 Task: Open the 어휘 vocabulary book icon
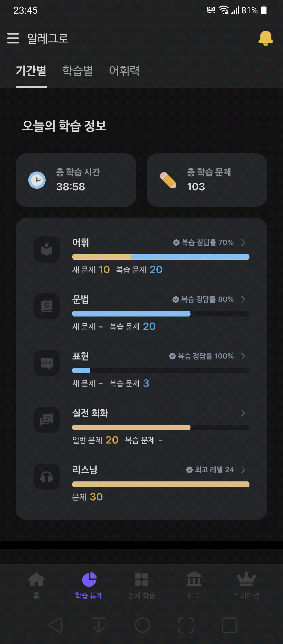(47, 249)
